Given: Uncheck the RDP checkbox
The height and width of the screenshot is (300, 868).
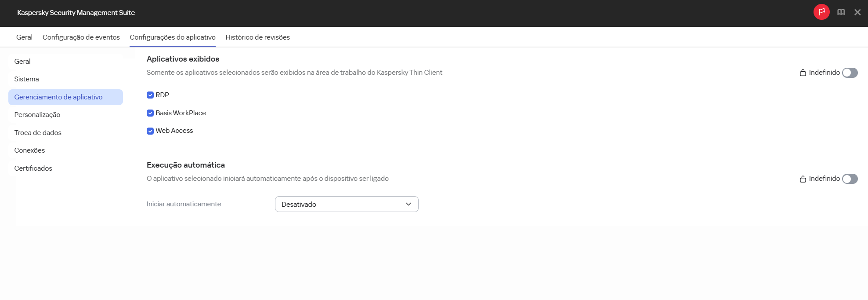Looking at the screenshot, I should pyautogui.click(x=150, y=95).
